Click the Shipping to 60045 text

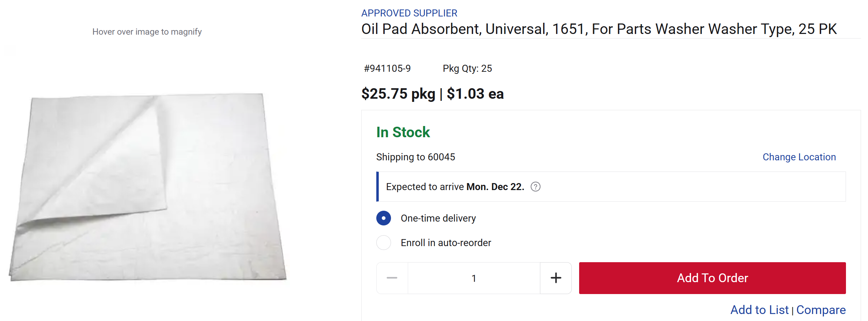415,157
